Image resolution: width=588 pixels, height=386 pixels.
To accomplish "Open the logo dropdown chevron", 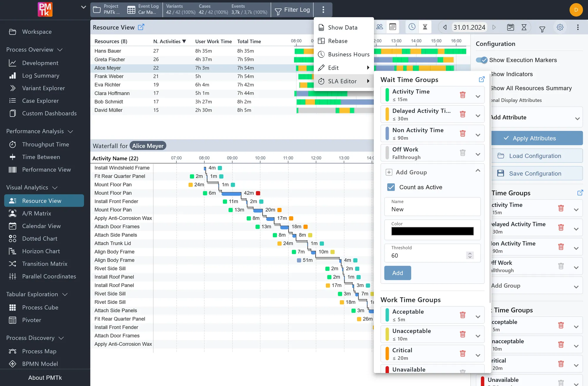I will point(83,7).
